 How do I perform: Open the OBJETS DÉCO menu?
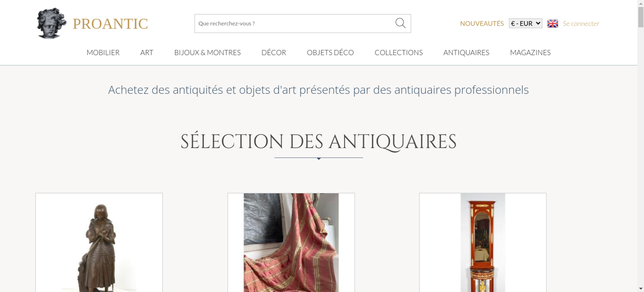point(330,52)
